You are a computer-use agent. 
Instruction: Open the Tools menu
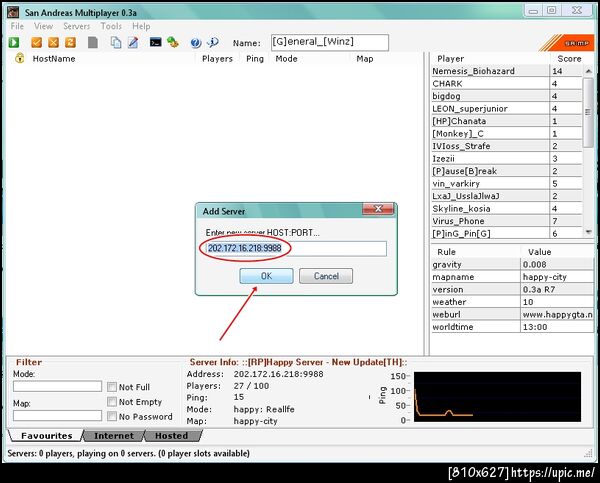[111, 26]
